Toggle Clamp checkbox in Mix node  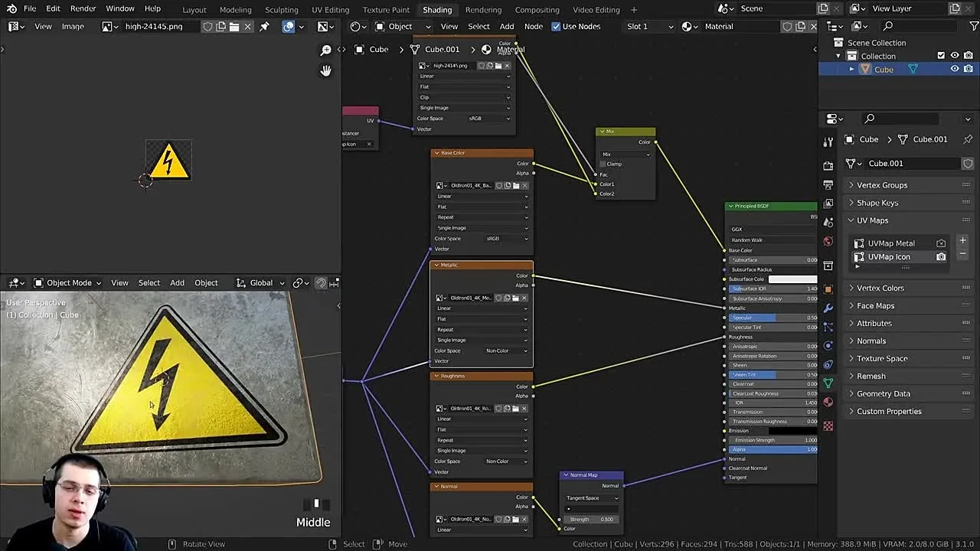coord(603,164)
